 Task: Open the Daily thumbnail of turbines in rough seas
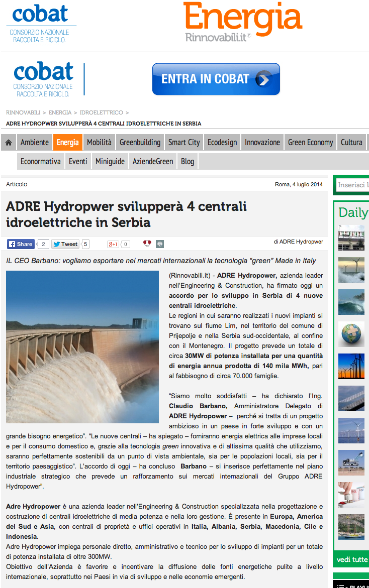click(x=351, y=270)
